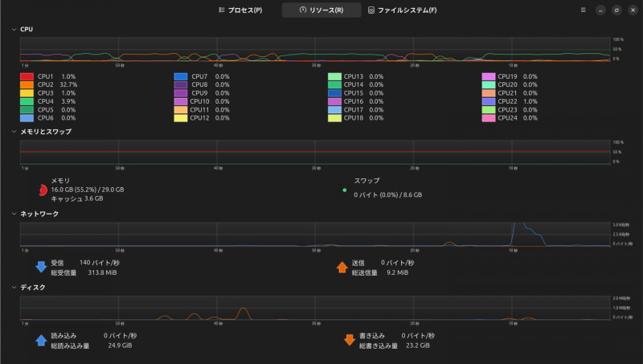The image size is (643, 364).
Task: Open the CPU15 color swatch
Action: coord(334,93)
